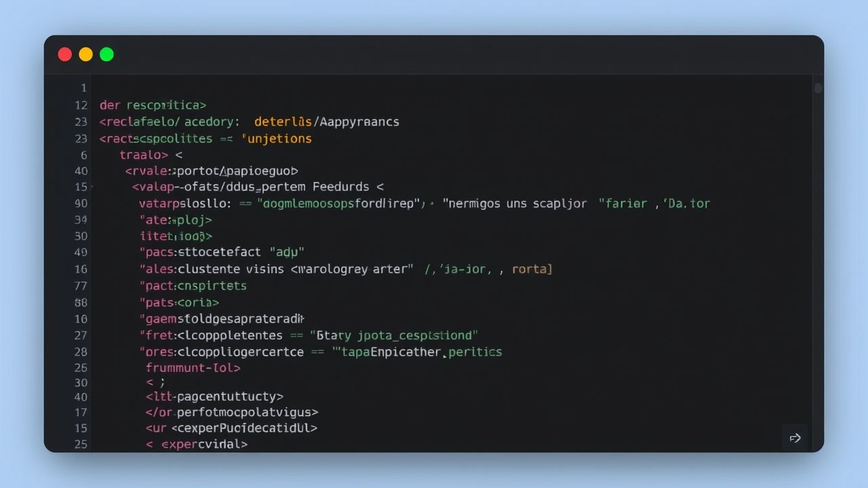The image size is (868, 488).
Task: Click the code text "fret:<lcoppletentes"
Action: (x=211, y=335)
